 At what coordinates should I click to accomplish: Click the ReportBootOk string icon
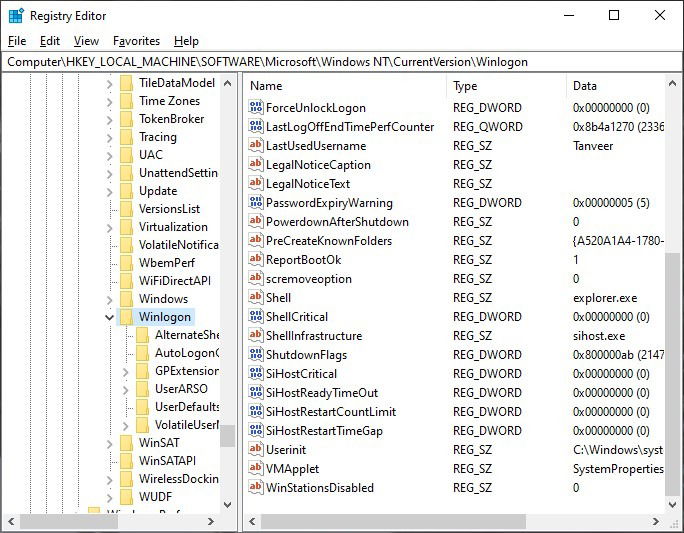pyautogui.click(x=256, y=259)
